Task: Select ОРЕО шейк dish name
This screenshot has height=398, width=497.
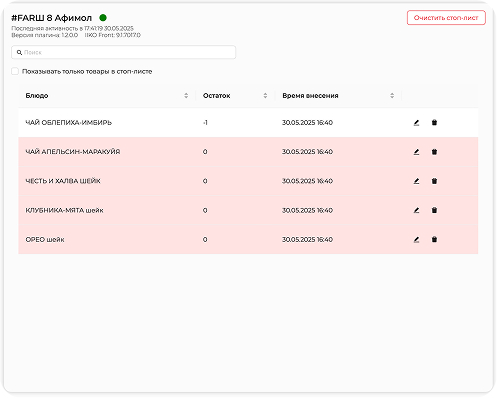Action: point(45,240)
